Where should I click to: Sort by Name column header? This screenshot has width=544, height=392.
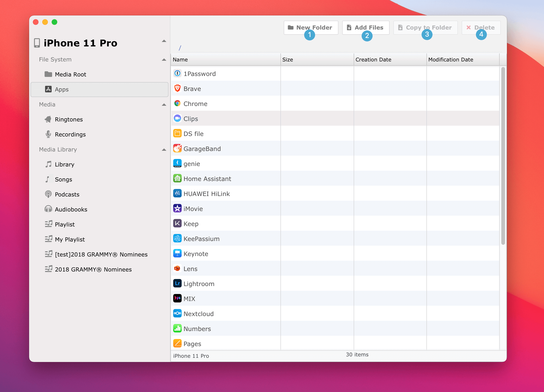pyautogui.click(x=226, y=59)
